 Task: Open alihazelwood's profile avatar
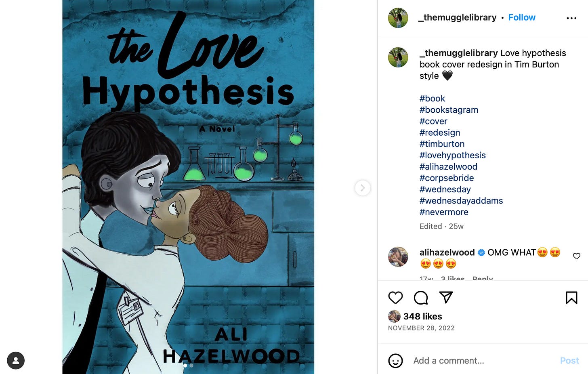pos(398,257)
